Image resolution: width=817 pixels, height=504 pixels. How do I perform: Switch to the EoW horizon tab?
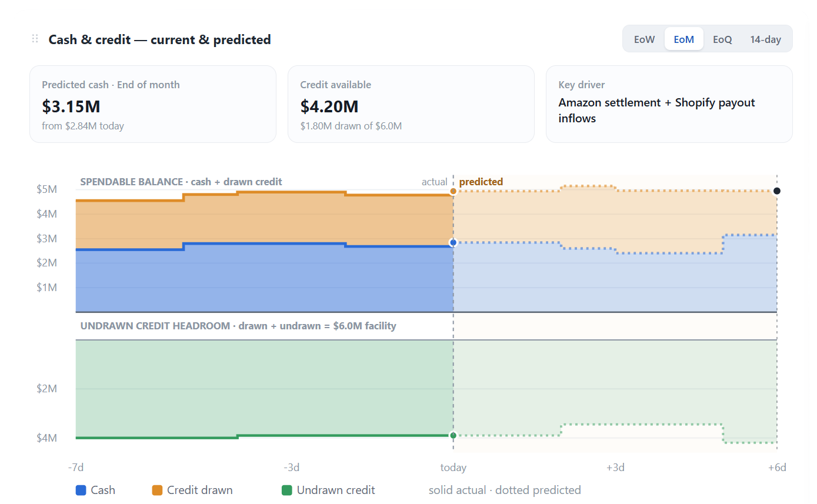click(x=644, y=39)
